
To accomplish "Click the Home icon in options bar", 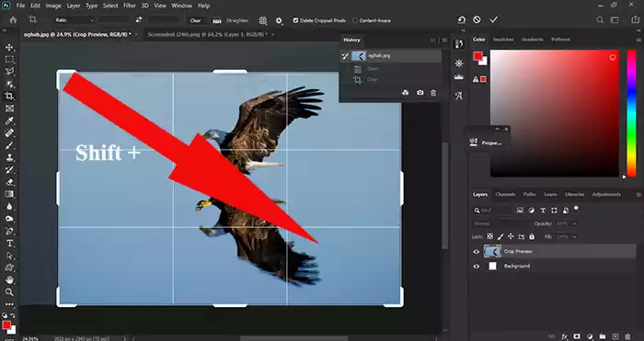I will [13, 20].
